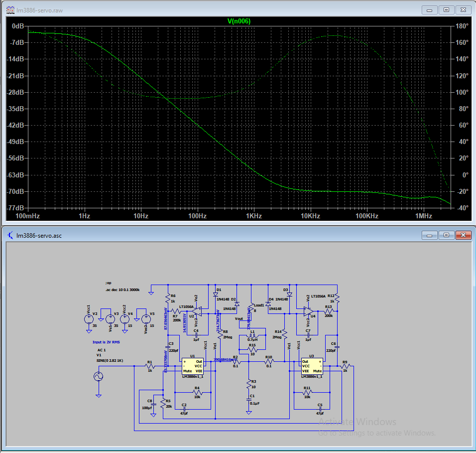Screen dimensions: 476x453
Task: Select resistor R2 0.1 ohm
Action: [x=236, y=361]
